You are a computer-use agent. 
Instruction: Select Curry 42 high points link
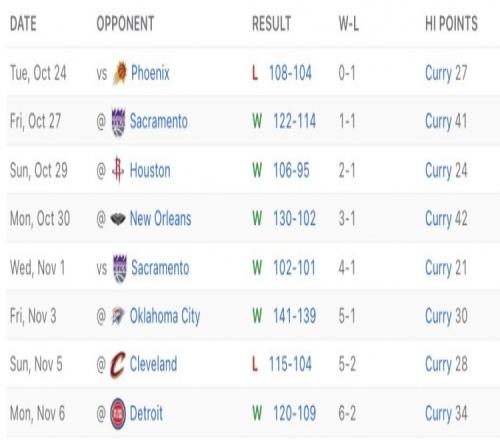pos(446,219)
